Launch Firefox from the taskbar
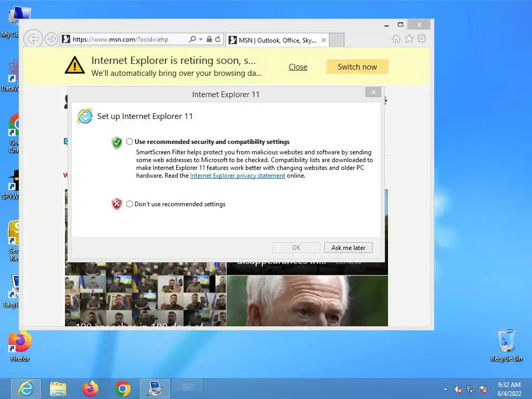 (x=90, y=389)
